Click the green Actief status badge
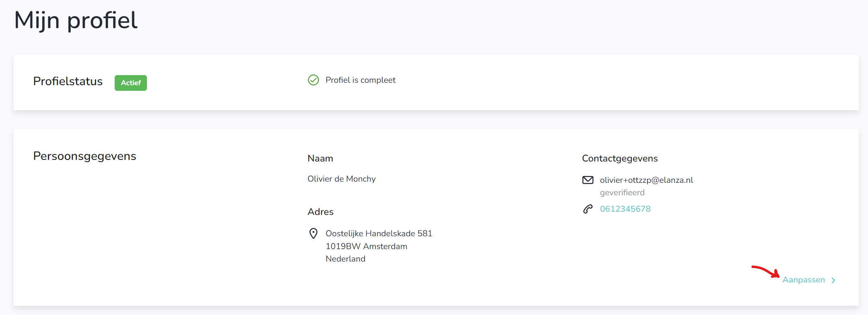 point(131,83)
